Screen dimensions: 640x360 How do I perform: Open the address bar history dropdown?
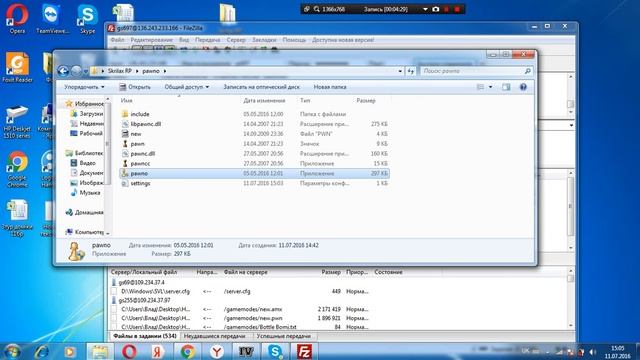(x=400, y=71)
